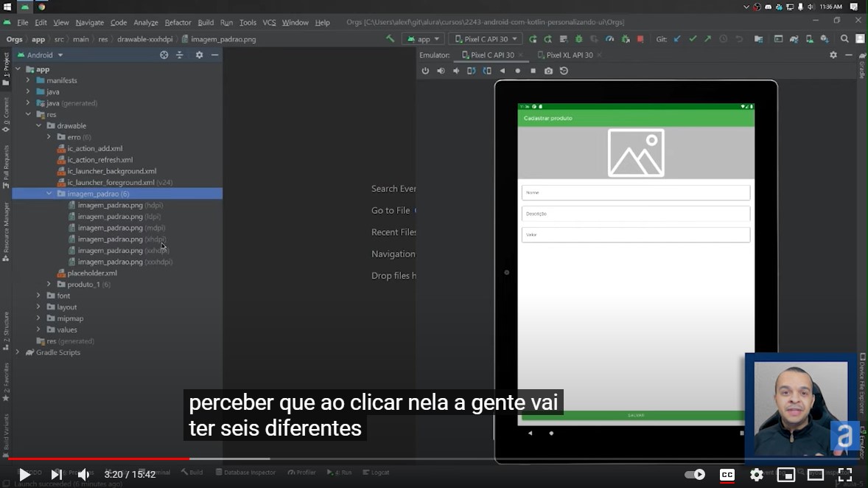Viewport: 868px width, 488px height.
Task: Open Emulator panel gear settings
Action: tap(833, 55)
